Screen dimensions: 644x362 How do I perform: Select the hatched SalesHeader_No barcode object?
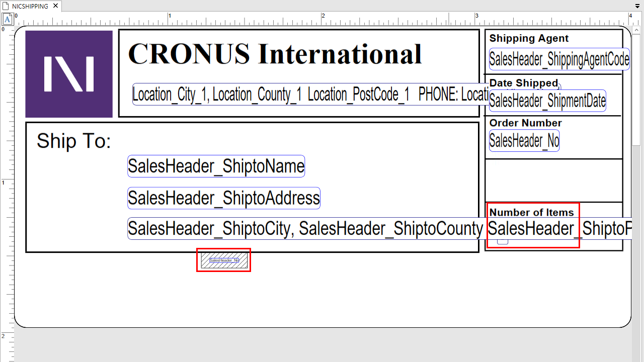coord(224,260)
